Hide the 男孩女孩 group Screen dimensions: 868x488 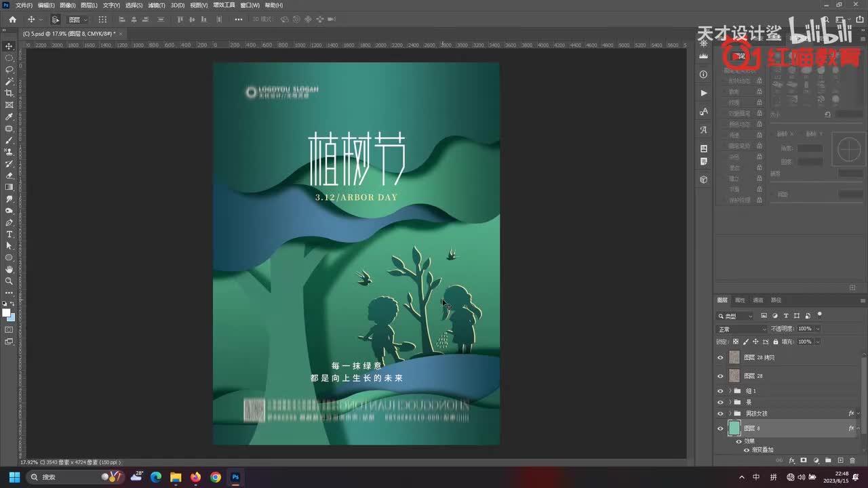pyautogui.click(x=720, y=413)
